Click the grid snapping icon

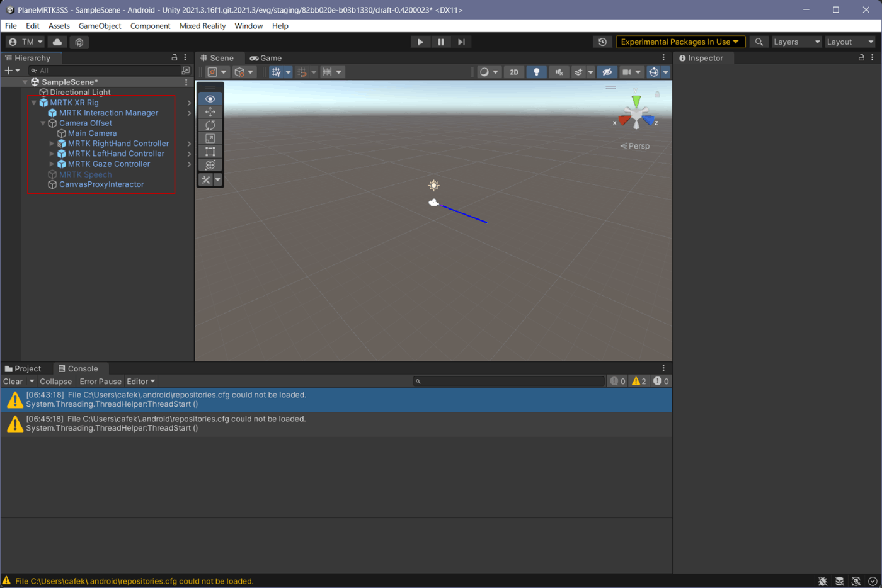[302, 72]
